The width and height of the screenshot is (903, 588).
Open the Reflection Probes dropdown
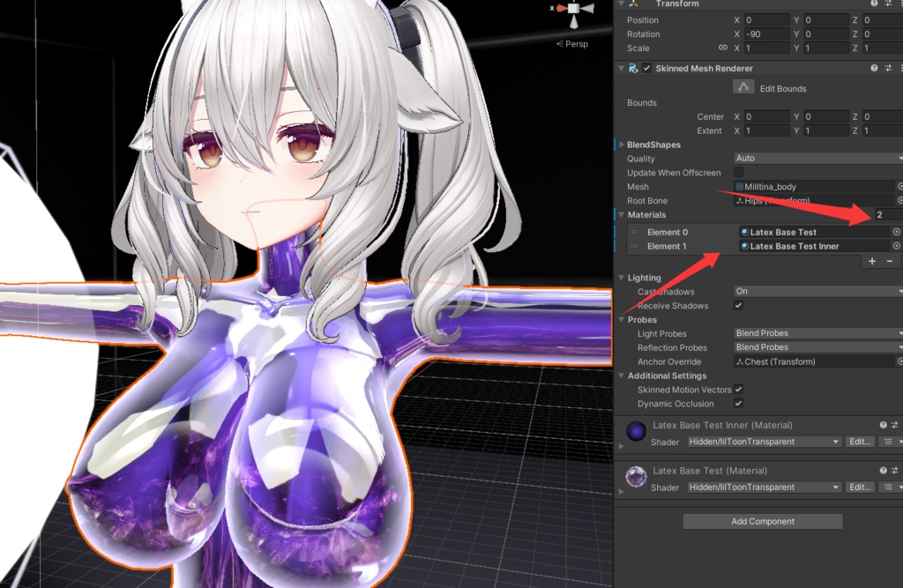817,347
